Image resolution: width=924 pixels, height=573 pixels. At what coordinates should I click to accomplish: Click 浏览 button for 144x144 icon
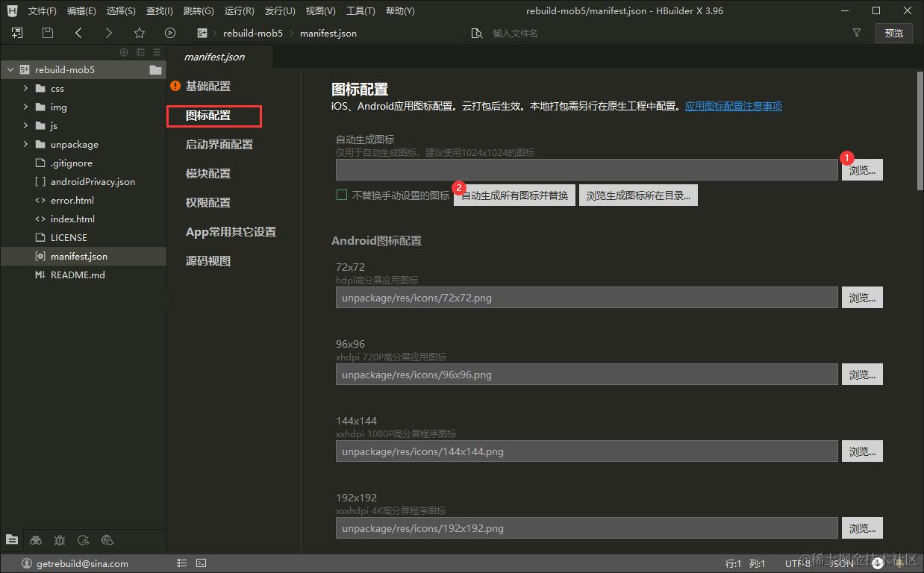[x=862, y=451]
